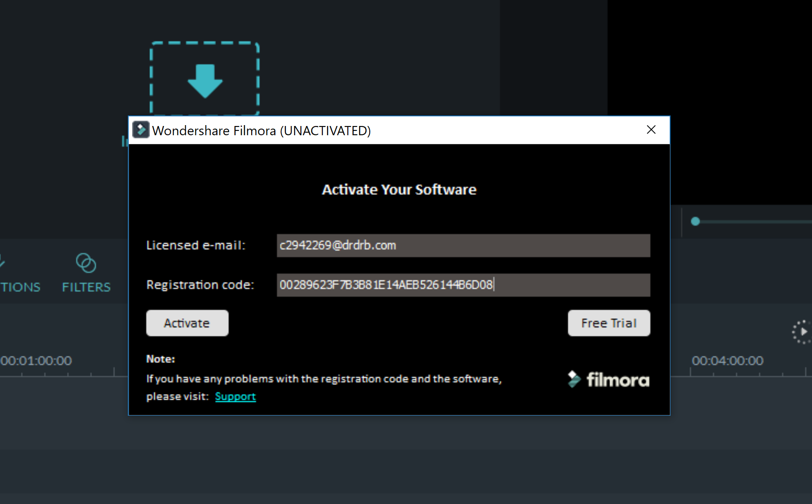Focus the Licensed e-mail field

click(x=463, y=245)
